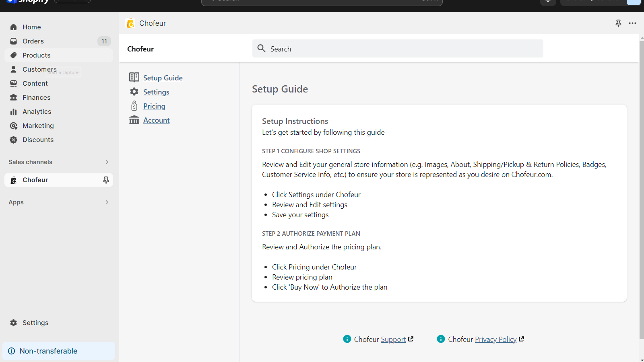Click the Orders inbox icon

14,41
